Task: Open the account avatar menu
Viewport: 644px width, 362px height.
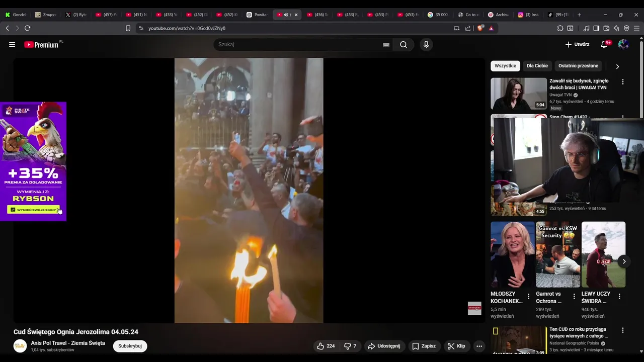Action: 623,45
